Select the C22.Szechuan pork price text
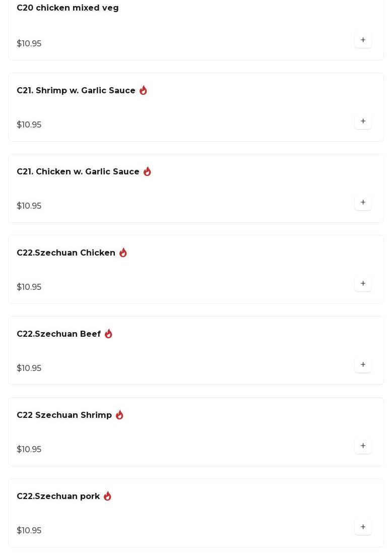The width and height of the screenshot is (392, 558). pyautogui.click(x=29, y=530)
